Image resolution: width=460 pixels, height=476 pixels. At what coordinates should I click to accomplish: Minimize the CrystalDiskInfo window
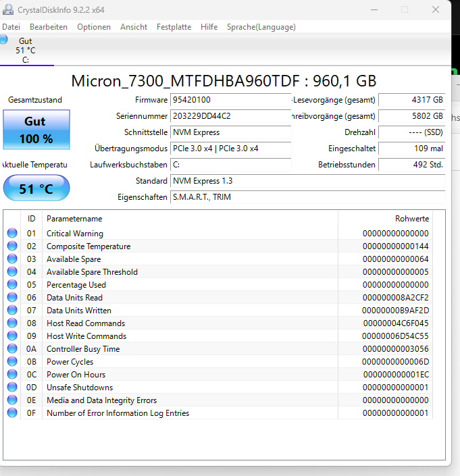tap(374, 9)
